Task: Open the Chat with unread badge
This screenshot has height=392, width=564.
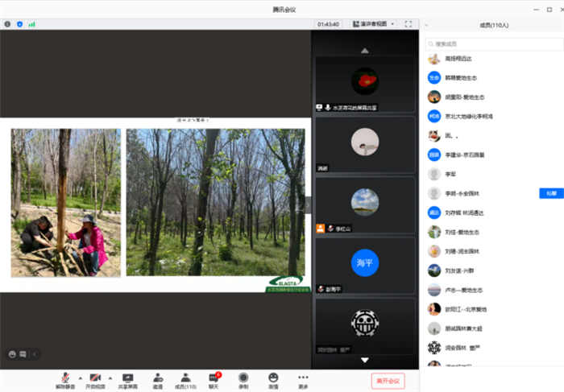Action: tap(214, 378)
